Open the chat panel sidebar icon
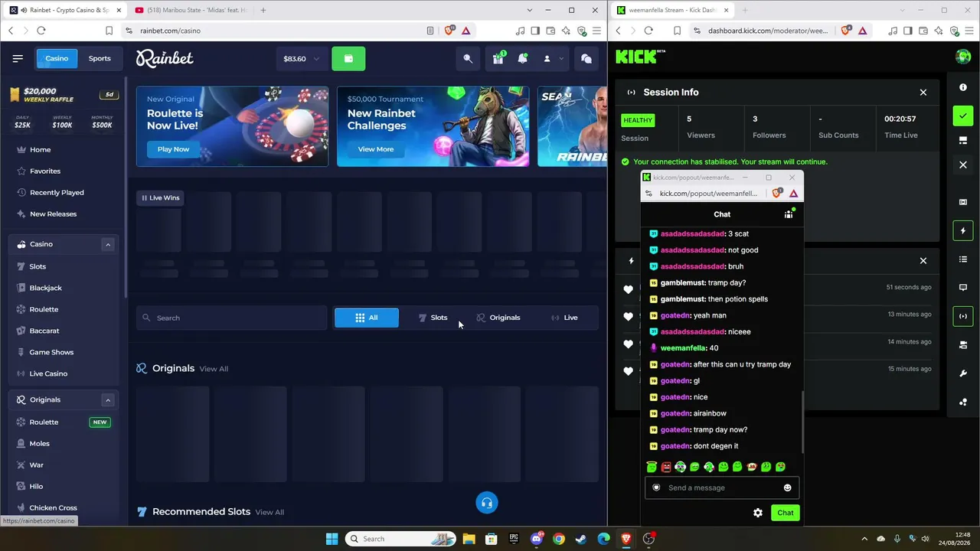Image resolution: width=980 pixels, height=551 pixels. click(963, 288)
